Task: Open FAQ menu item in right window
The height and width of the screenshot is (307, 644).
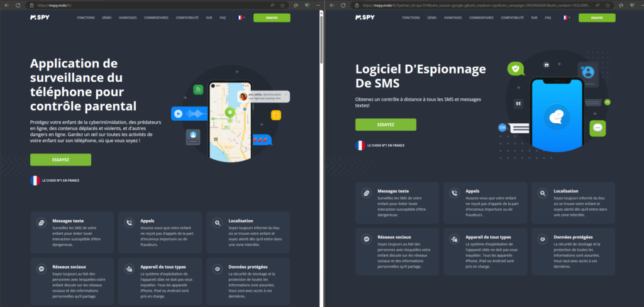Action: tap(548, 18)
